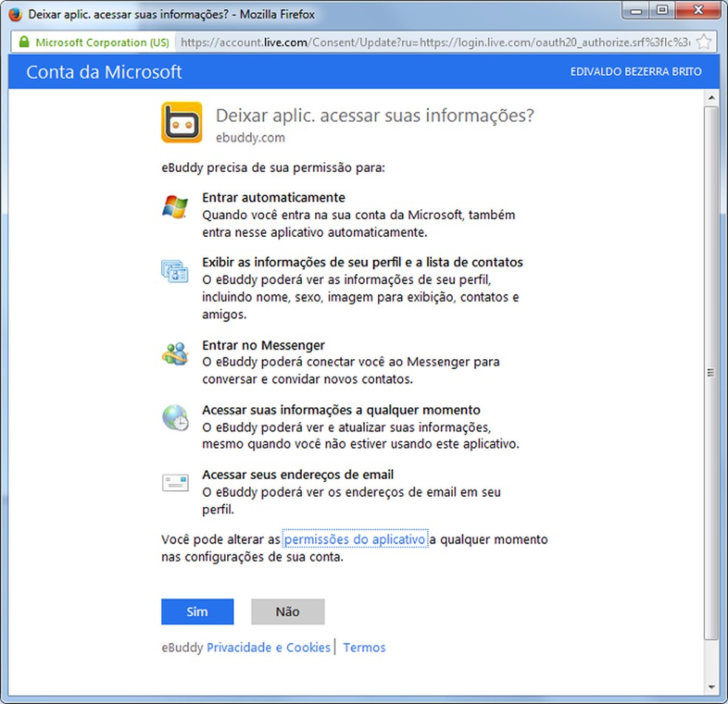This screenshot has height=704, width=728.
Task: Click the Messenger people icon
Action: [175, 354]
